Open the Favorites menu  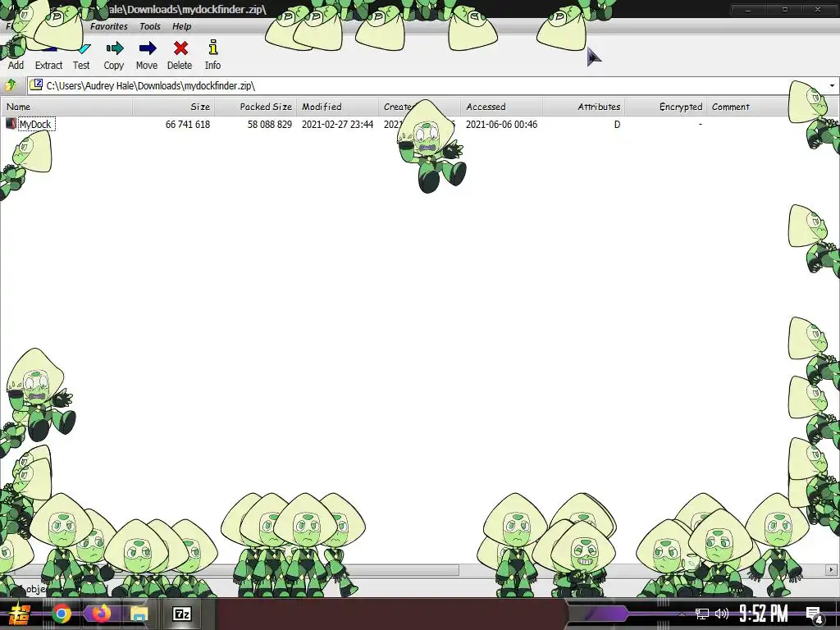109,26
